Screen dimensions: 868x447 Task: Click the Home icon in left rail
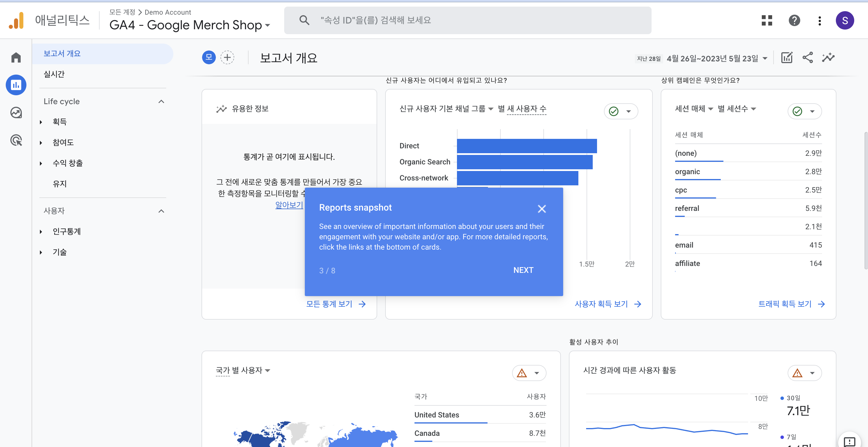16,57
